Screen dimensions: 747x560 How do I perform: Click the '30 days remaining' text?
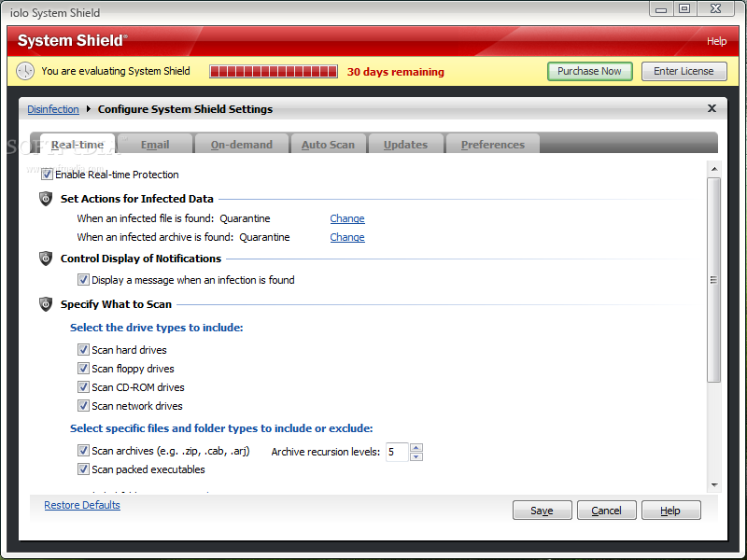[395, 72]
